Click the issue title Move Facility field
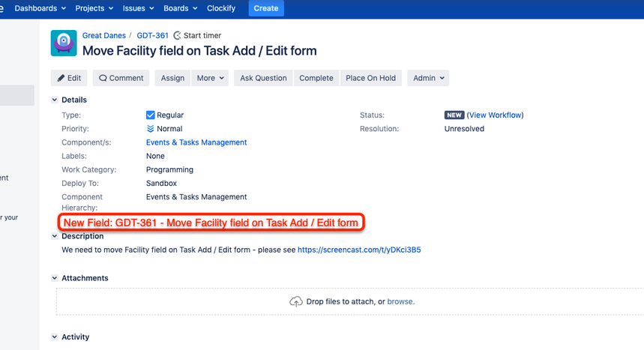Viewport: 644px width, 350px height. coord(199,51)
